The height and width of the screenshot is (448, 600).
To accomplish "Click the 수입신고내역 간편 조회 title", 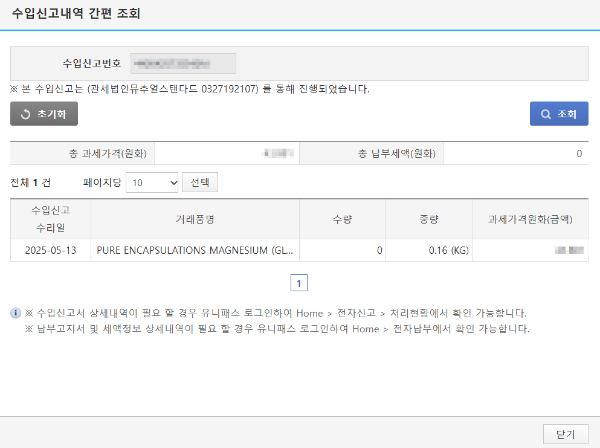I will (x=76, y=13).
